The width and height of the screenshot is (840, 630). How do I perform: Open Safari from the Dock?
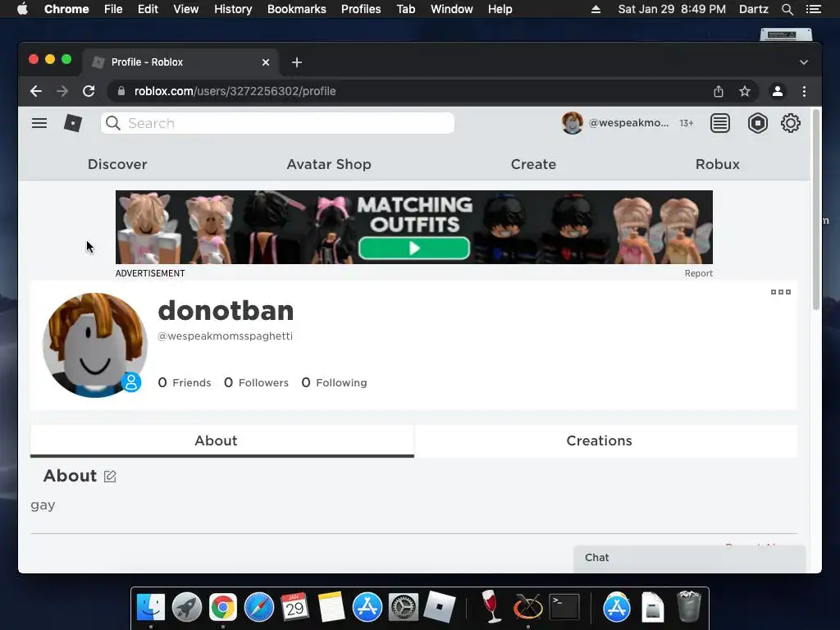click(259, 608)
